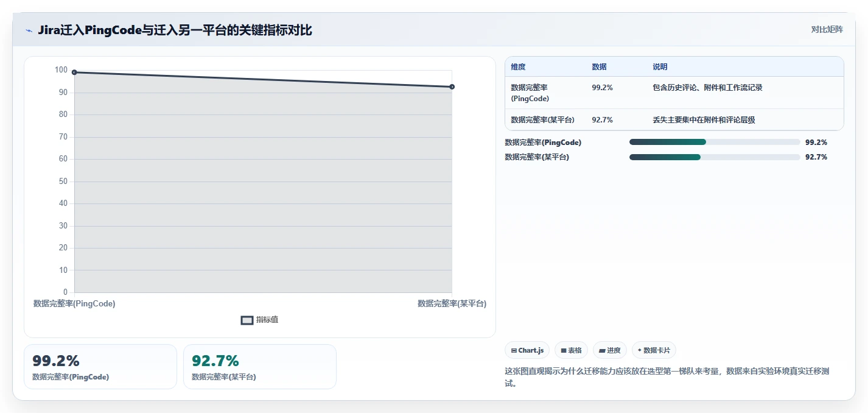
Task: Click the 99.2% cell in table
Action: click(x=602, y=88)
